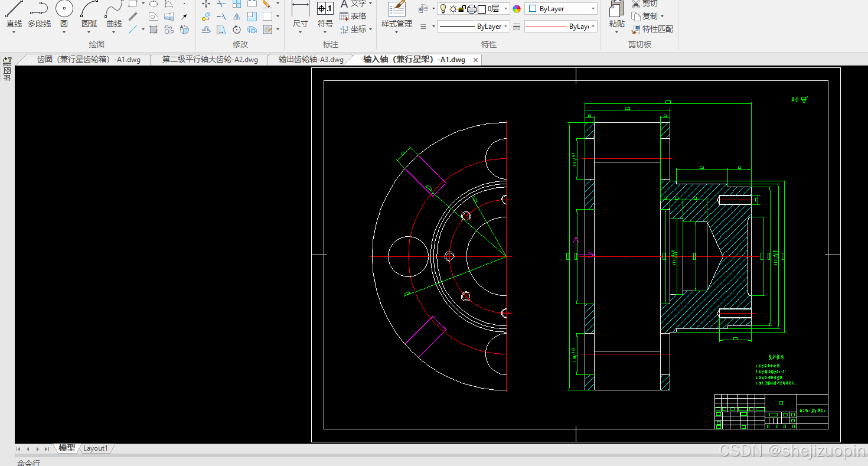Select the rotate tool in 修改 panel
Image resolution: width=868 pixels, height=466 pixels.
[237, 29]
